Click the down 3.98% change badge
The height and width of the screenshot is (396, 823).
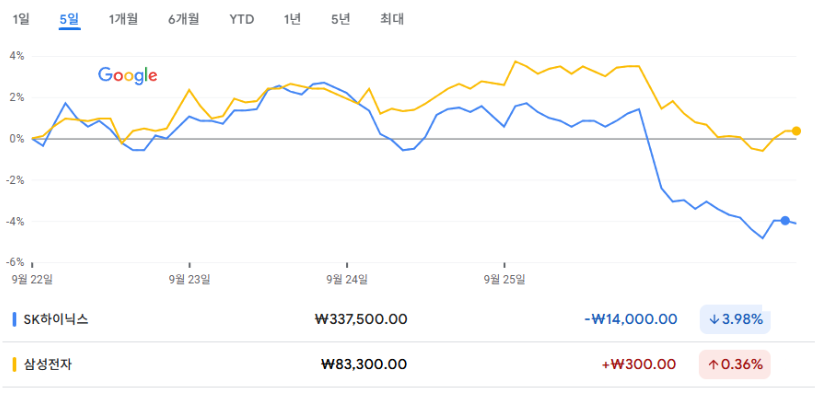coord(735,319)
